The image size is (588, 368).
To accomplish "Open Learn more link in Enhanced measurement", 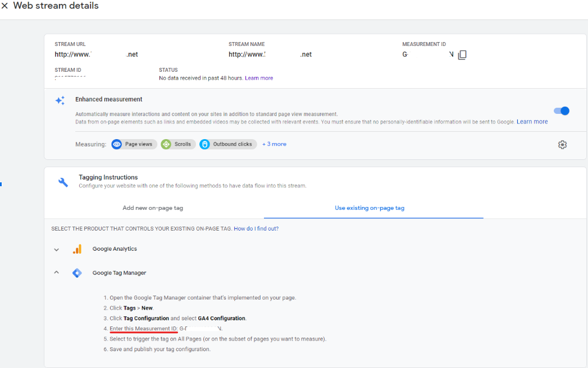I will (x=532, y=122).
